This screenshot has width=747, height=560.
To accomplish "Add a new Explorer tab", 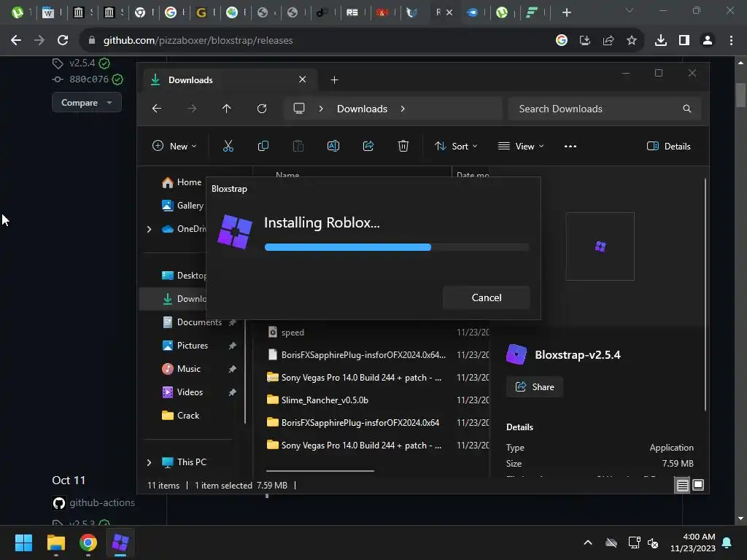I will (x=334, y=80).
